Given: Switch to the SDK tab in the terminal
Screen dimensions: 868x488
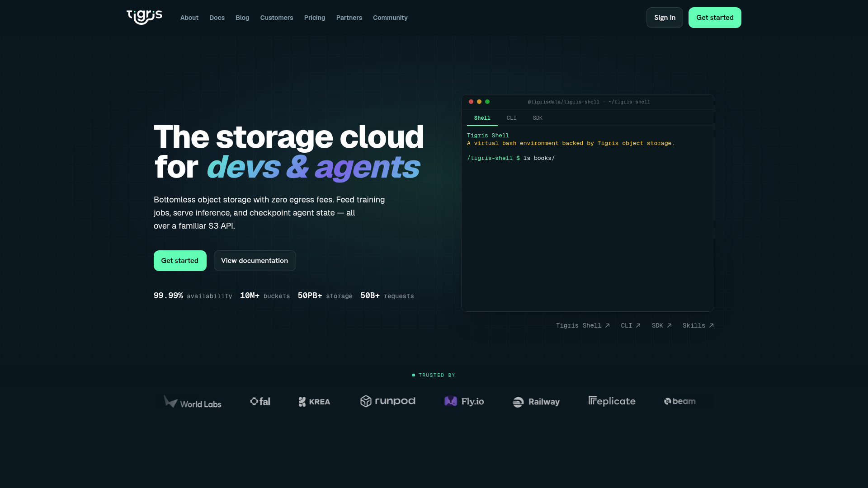Looking at the screenshot, I should click(x=538, y=118).
